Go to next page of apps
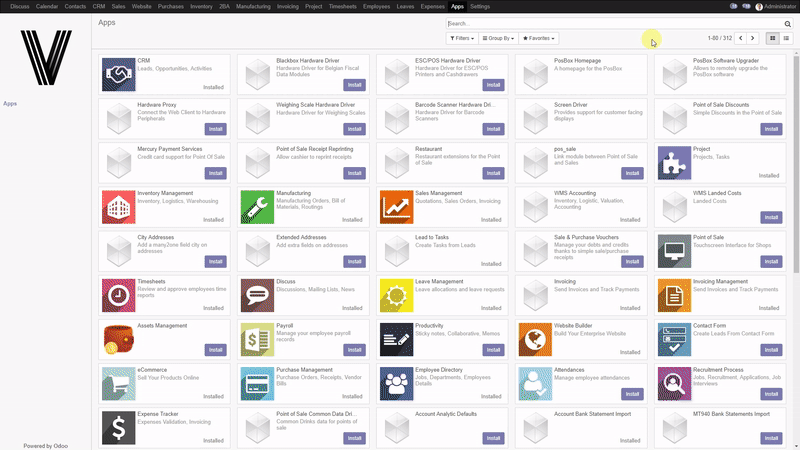Screen dimensions: 800x450 pos(753,38)
